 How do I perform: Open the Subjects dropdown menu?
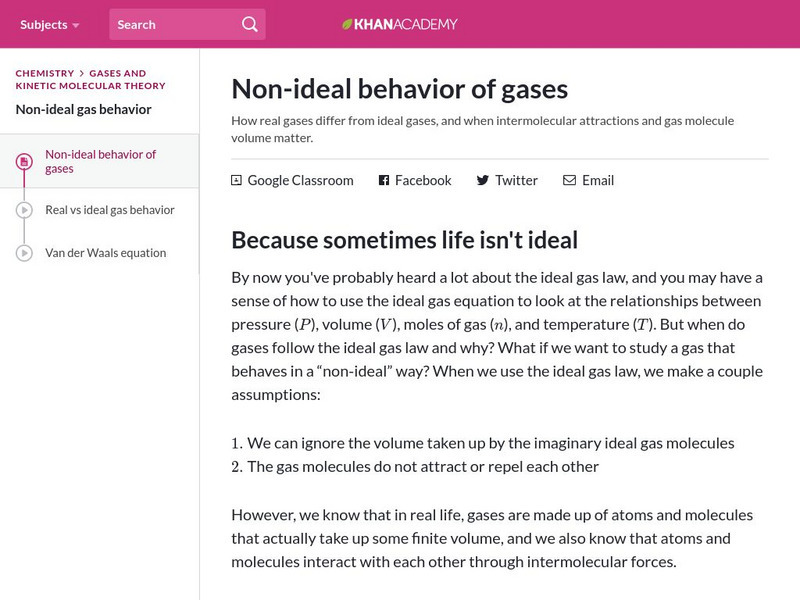[49, 24]
